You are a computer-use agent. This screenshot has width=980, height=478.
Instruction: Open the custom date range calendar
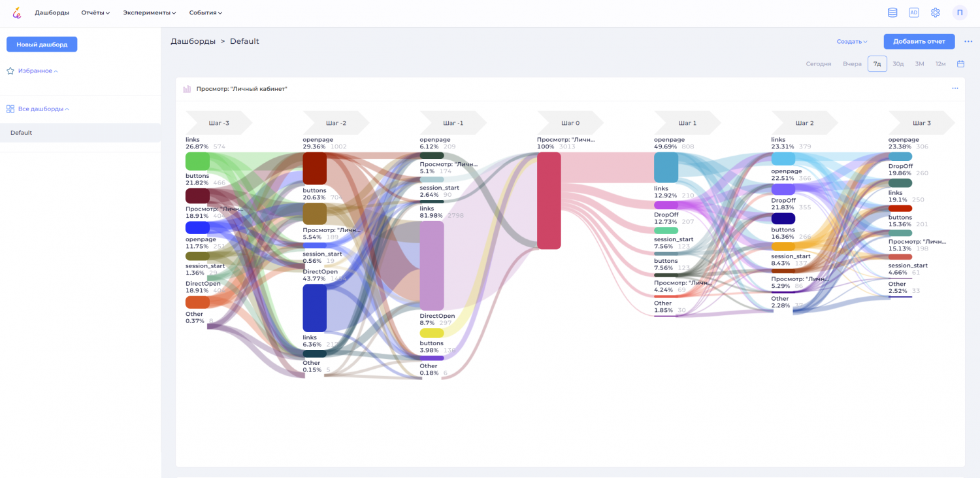[x=960, y=64]
